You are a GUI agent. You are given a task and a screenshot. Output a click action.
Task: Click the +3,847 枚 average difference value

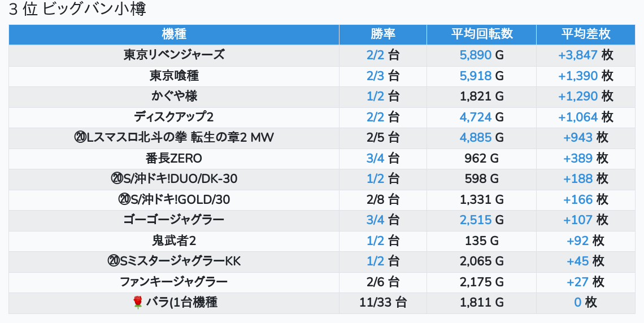pyautogui.click(x=585, y=55)
